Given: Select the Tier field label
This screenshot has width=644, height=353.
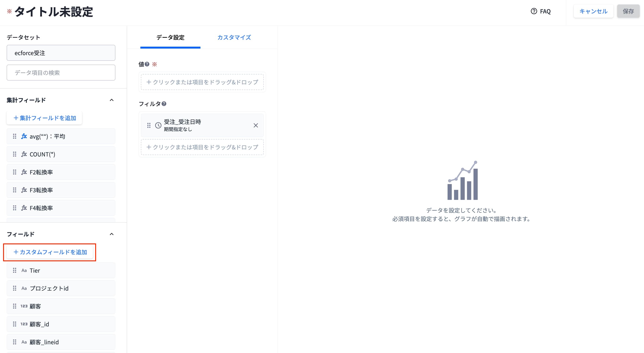Looking at the screenshot, I should (x=35, y=271).
